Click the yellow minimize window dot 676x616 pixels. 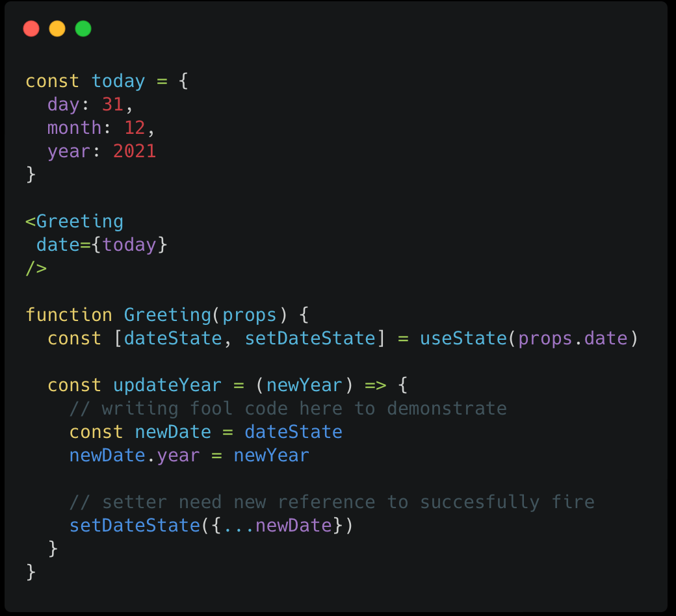[x=57, y=29]
